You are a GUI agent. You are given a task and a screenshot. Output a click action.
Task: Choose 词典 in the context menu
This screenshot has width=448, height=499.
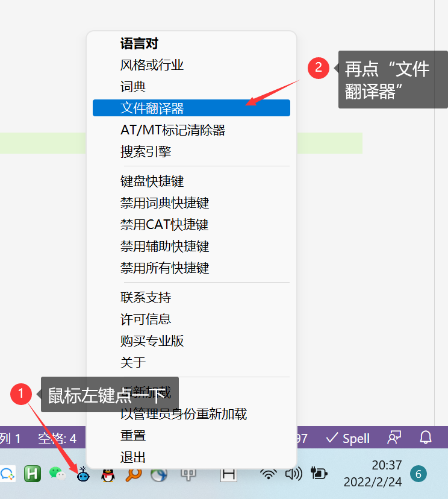(133, 87)
